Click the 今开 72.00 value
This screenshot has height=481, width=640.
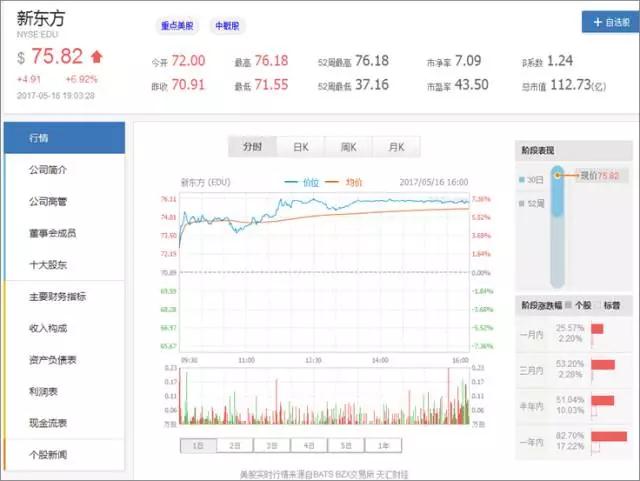[188, 61]
